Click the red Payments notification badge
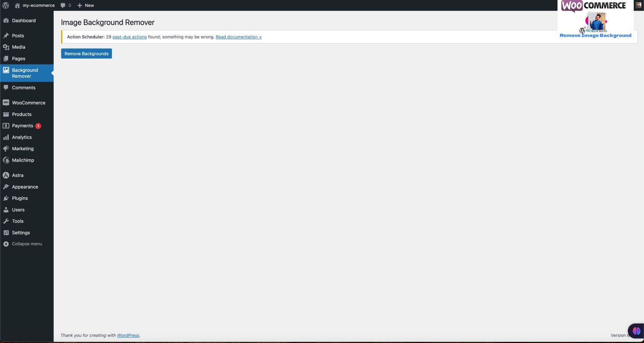644x343 pixels. click(x=38, y=126)
